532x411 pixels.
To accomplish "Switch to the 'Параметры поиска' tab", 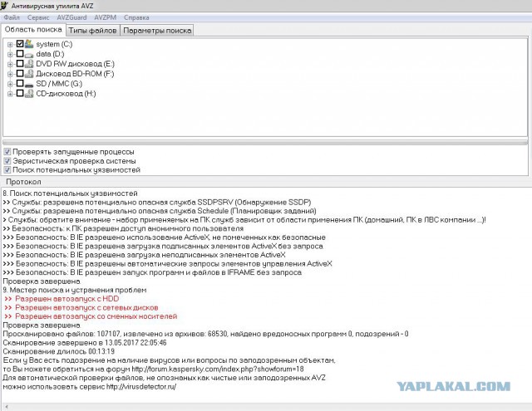I will [x=157, y=31].
